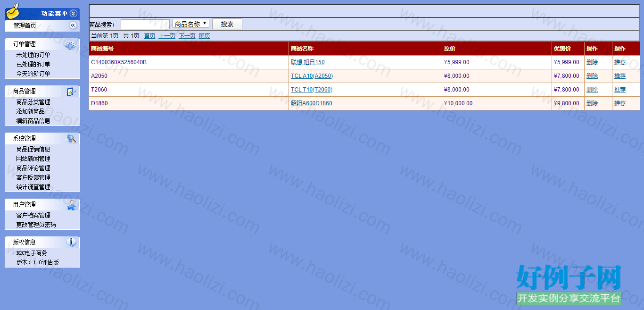Delete the D1860 product row
This screenshot has height=310, width=644.
592,103
